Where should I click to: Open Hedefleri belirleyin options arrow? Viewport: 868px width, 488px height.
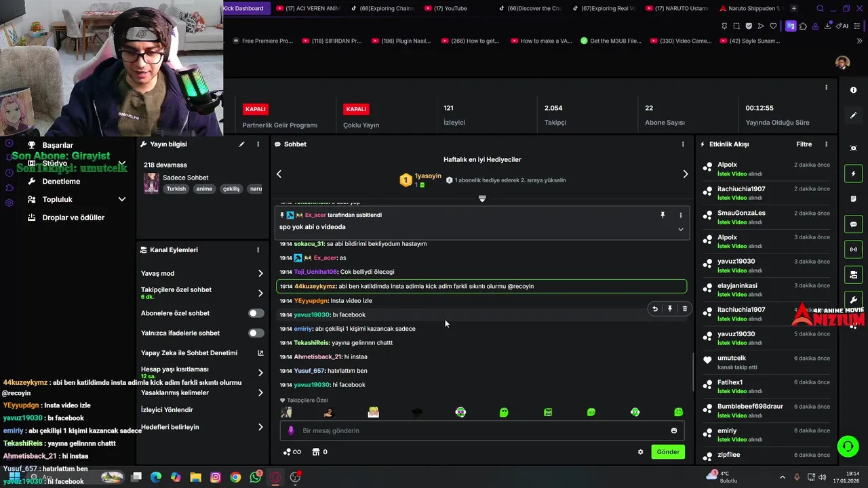click(x=260, y=427)
